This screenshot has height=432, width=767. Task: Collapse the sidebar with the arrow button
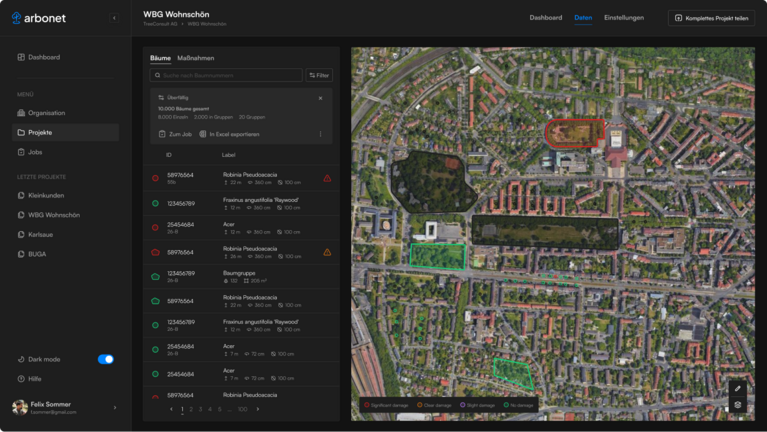click(114, 18)
